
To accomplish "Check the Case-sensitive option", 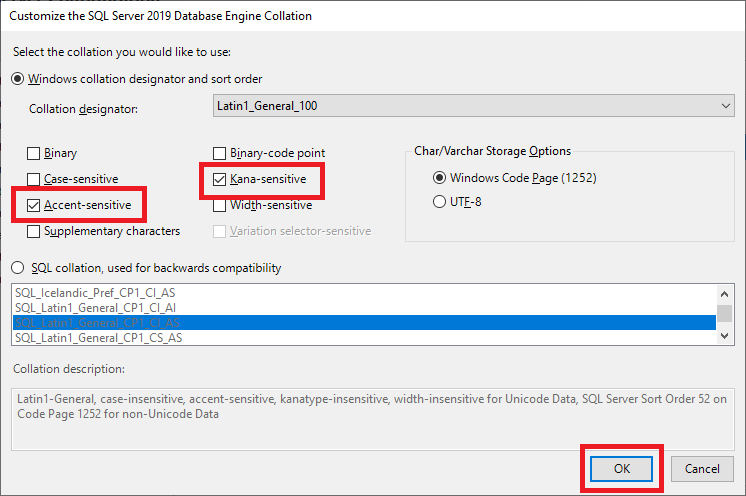I will click(35, 179).
